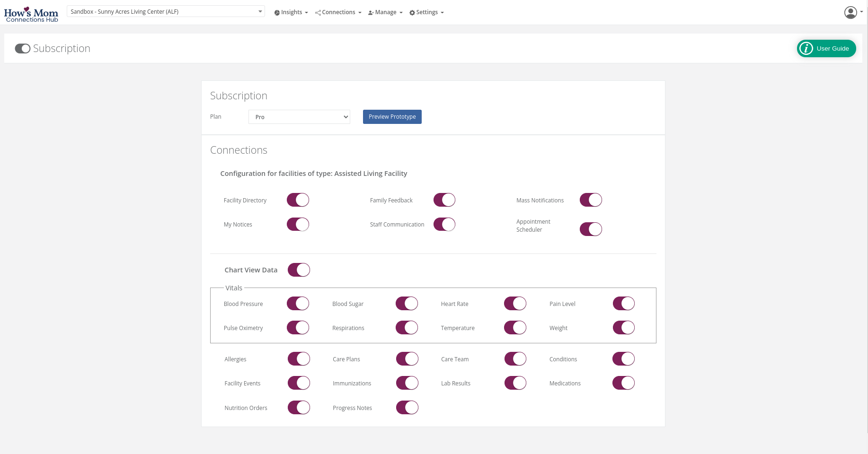The height and width of the screenshot is (454, 868).
Task: Click the Insights pie chart icon
Action: tap(277, 13)
